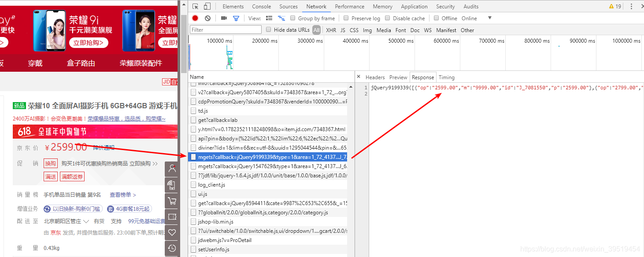Stop recording the network log
Image resolution: width=644 pixels, height=257 pixels.
[x=195, y=18]
